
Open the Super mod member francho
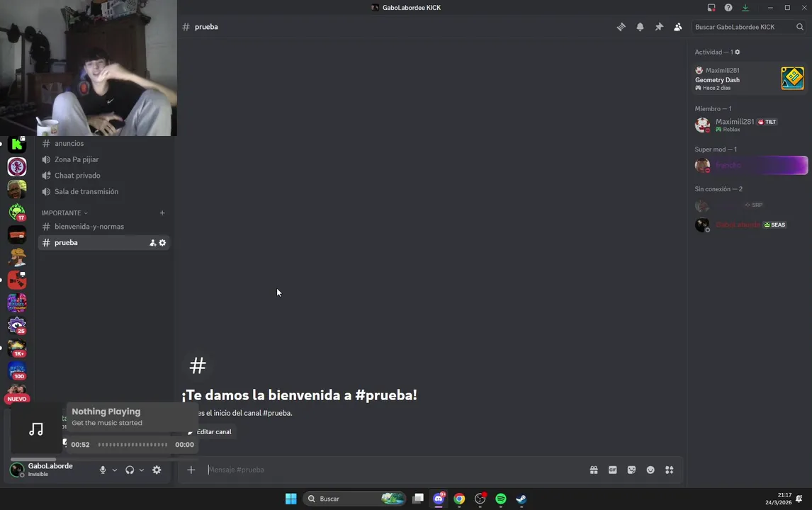point(750,165)
